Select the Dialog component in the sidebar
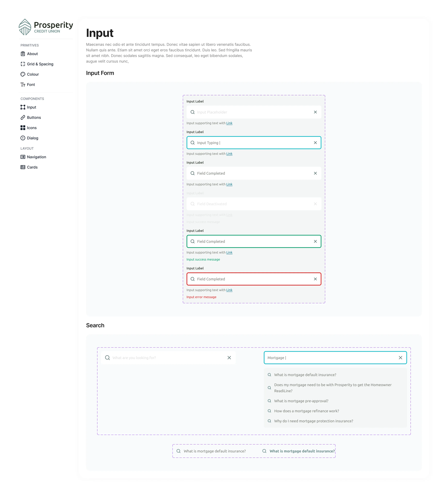The height and width of the screenshot is (497, 448). pos(33,138)
